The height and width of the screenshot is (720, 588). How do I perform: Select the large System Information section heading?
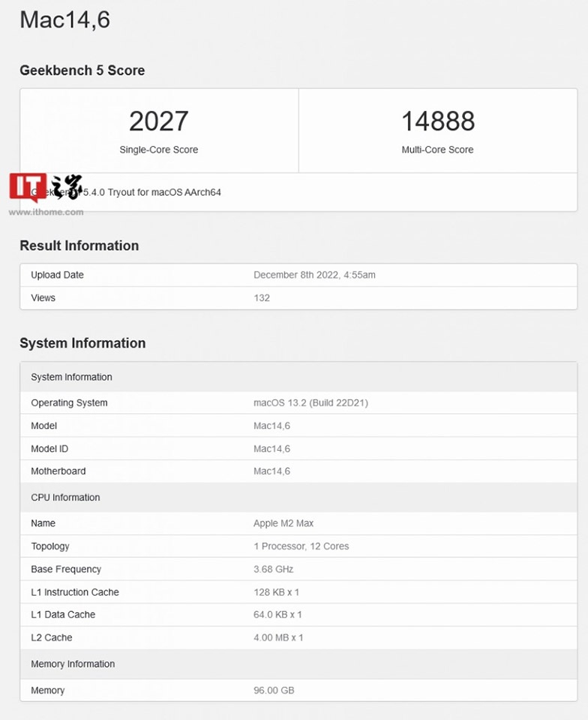coord(82,343)
